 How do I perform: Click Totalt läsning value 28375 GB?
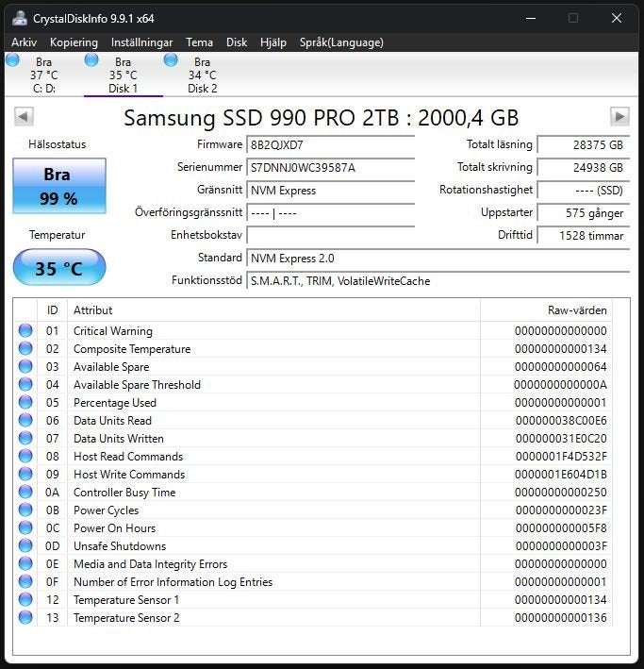(583, 144)
